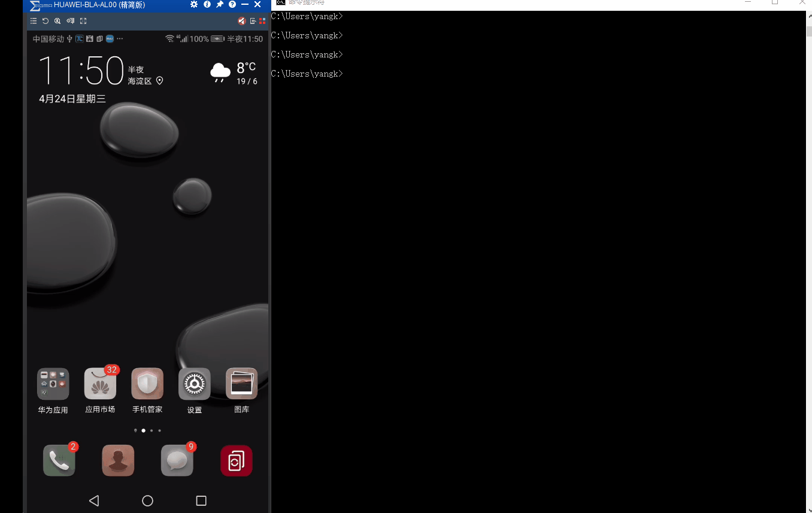Toggle fullscreen mode icon in toolbar
812x513 pixels.
pyautogui.click(x=83, y=21)
